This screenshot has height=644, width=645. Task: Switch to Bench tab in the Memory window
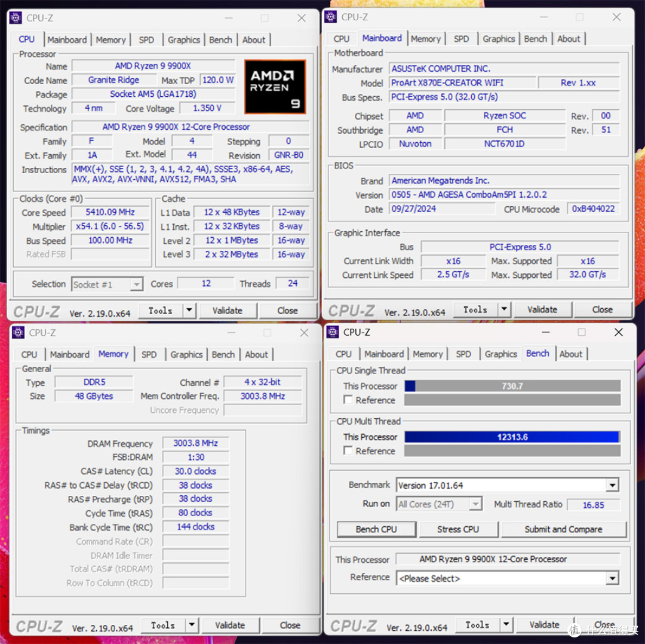[x=223, y=354]
